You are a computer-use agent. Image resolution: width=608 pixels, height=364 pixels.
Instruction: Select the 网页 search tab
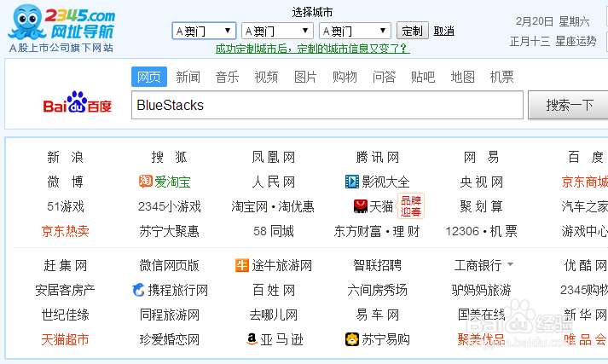149,77
